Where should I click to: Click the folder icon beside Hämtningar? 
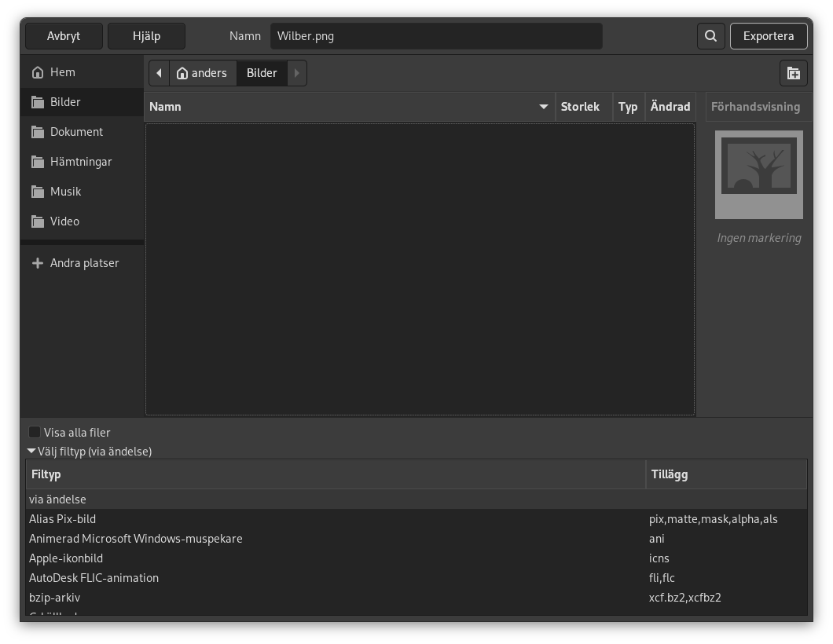click(x=38, y=161)
